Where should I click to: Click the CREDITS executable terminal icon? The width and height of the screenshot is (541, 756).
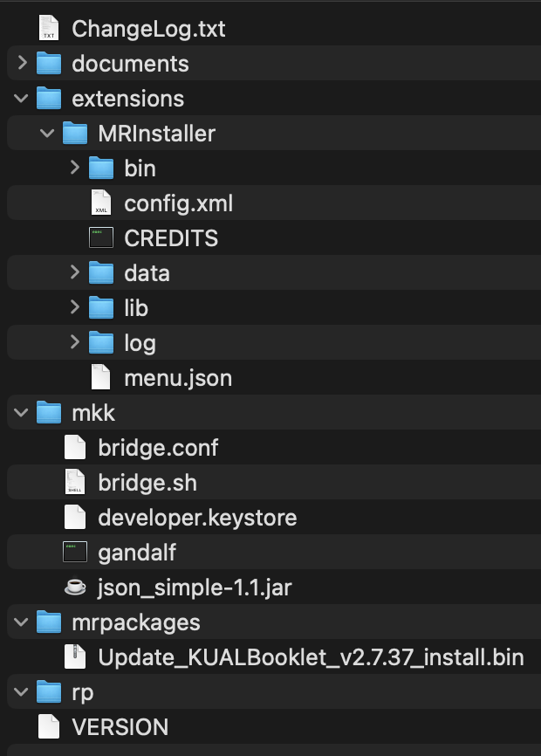coord(101,238)
